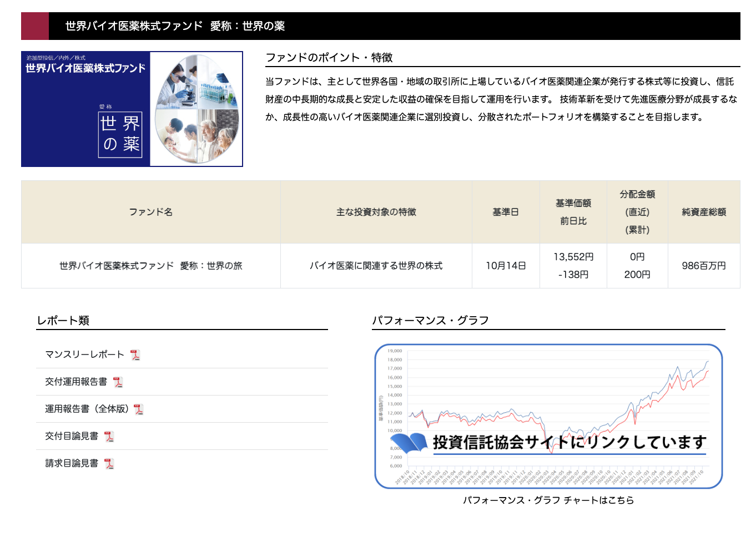756x537 pixels.
Task: Open the PDF icon next to 請求目論見書
Action: [109, 464]
